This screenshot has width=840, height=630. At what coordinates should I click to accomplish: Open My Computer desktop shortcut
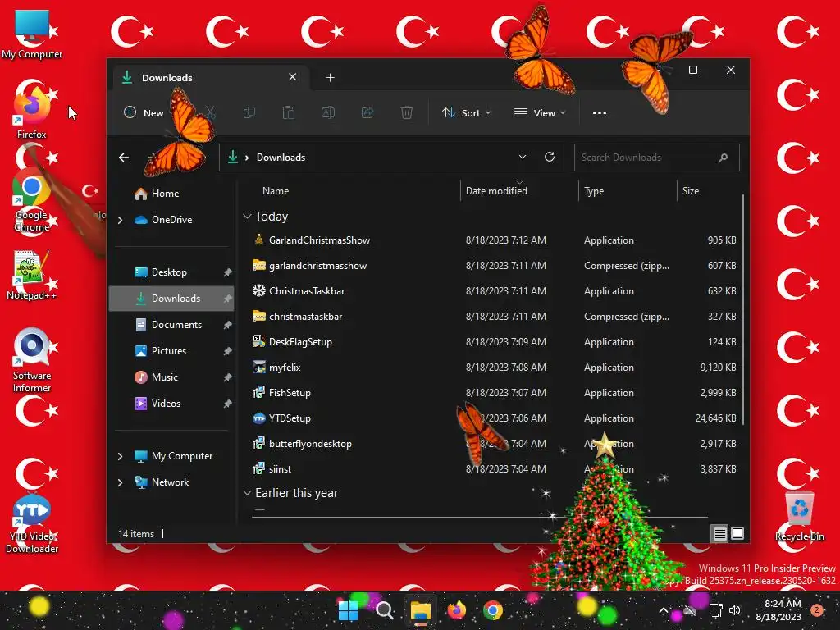32,34
